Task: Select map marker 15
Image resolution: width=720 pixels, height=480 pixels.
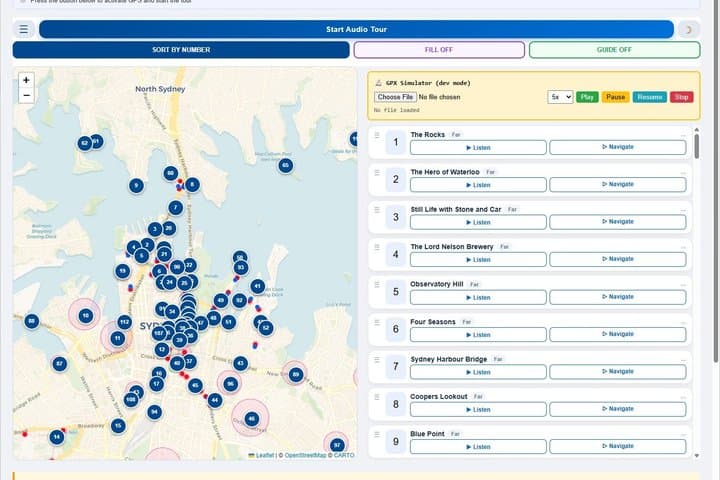Action: pyautogui.click(x=118, y=426)
